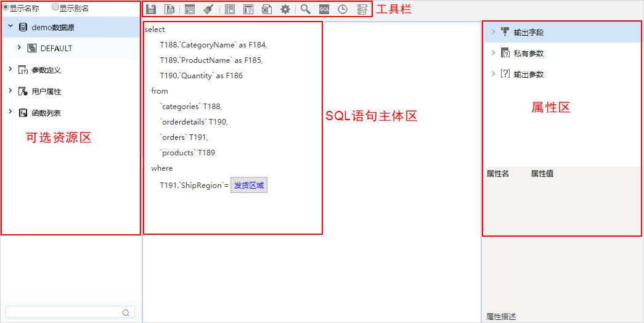Click the line `products` T189
The image size is (644, 323).
188,153
